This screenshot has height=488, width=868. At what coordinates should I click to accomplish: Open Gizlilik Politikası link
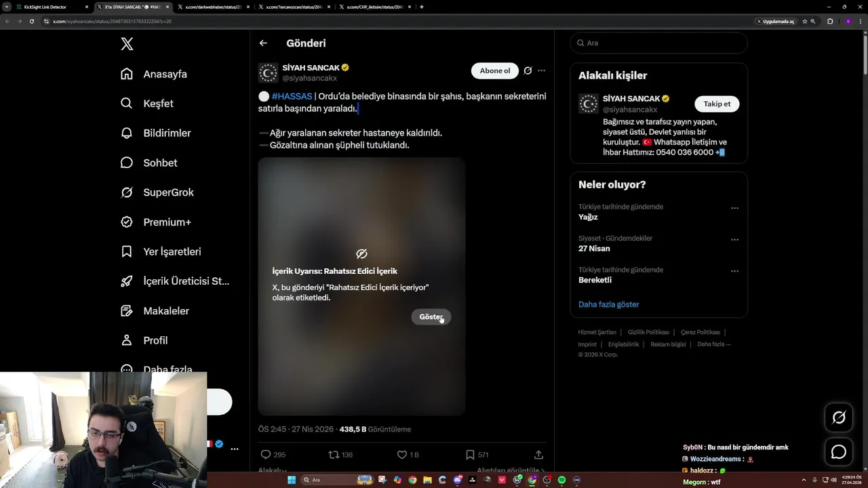648,332
